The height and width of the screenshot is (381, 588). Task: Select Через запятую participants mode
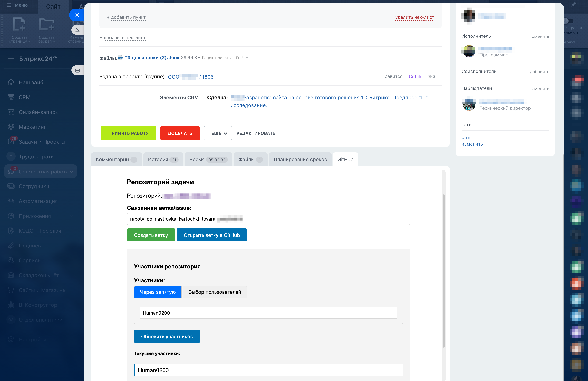(158, 292)
